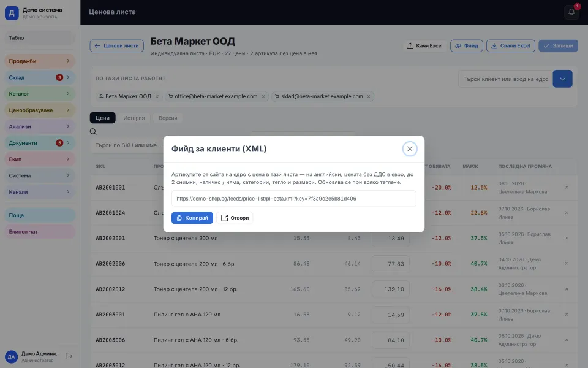Log out using the exit icon
The width and height of the screenshot is (588, 368).
pyautogui.click(x=69, y=356)
